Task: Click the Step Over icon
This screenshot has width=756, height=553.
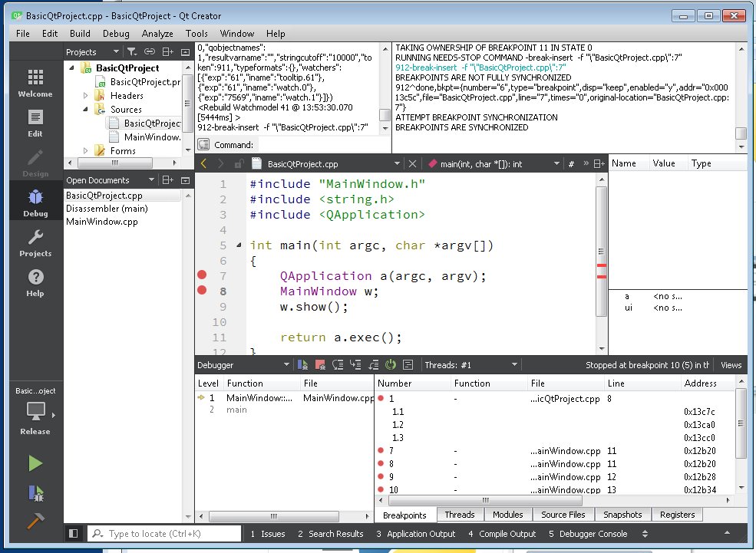Action: [338, 364]
